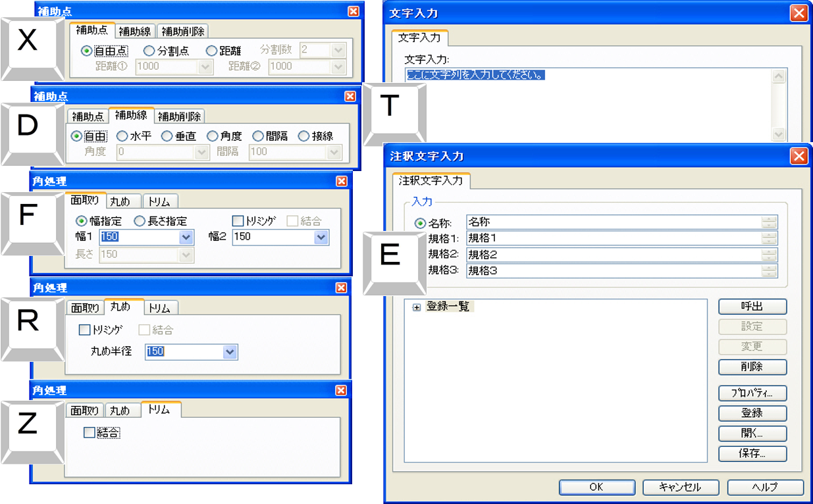Viewport: 813px width, 504px height.
Task: Expand the 登録一覧 tree node
Action: pos(416,307)
